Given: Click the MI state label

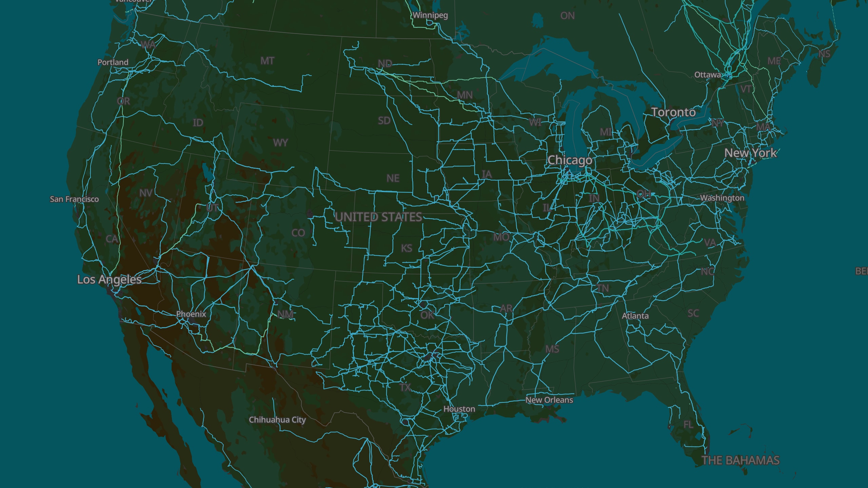Looking at the screenshot, I should coord(606,132).
